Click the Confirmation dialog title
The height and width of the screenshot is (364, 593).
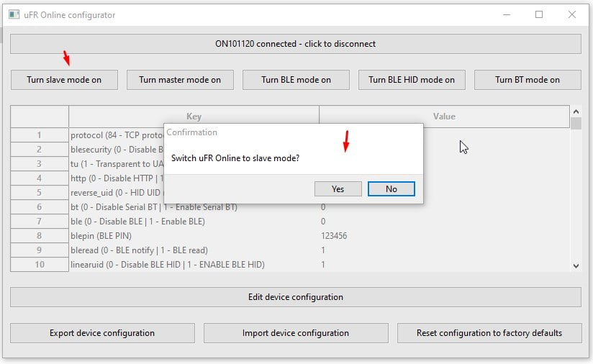(x=191, y=132)
